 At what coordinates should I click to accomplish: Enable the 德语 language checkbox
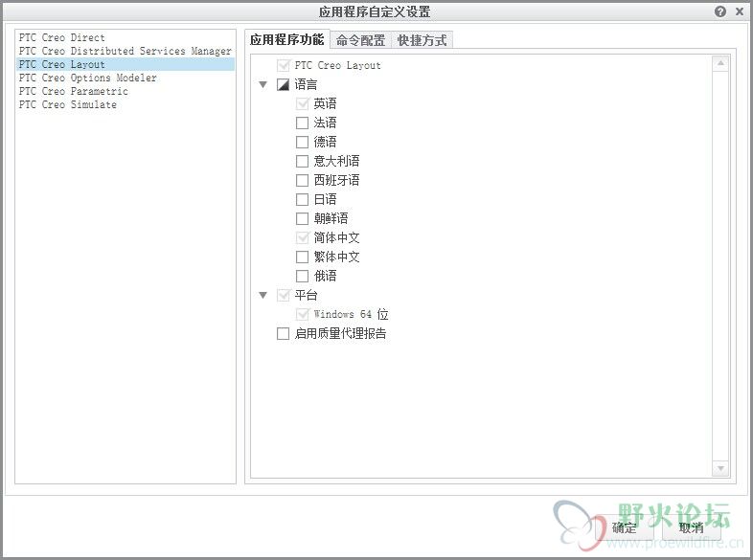coord(302,142)
